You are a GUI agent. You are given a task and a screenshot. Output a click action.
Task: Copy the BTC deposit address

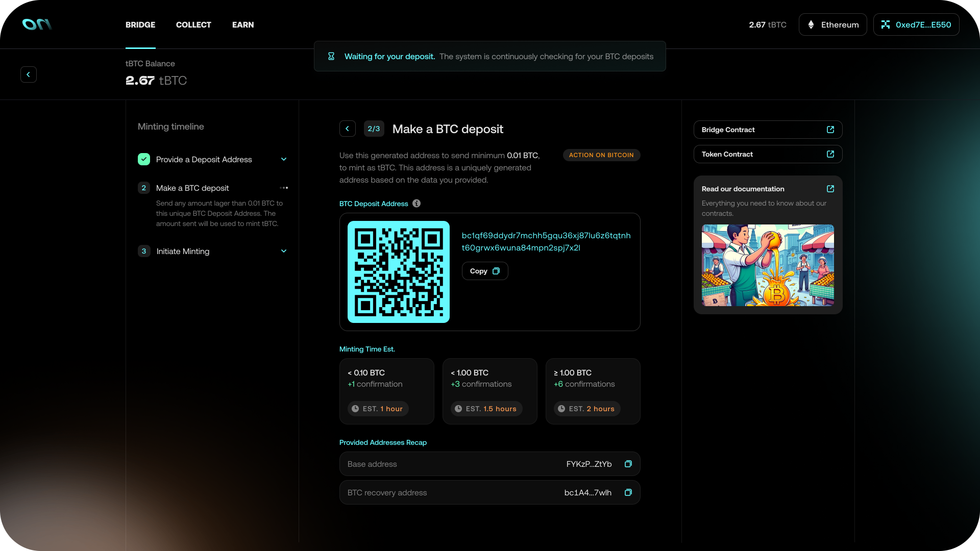click(485, 271)
